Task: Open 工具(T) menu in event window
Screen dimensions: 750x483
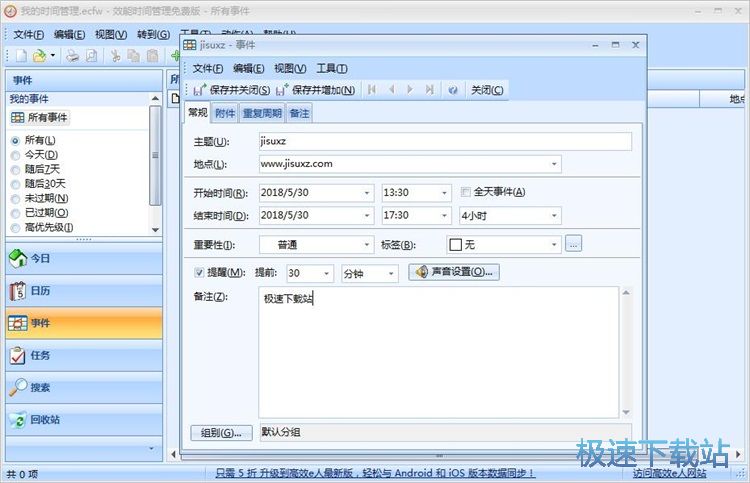Action: coord(331,68)
